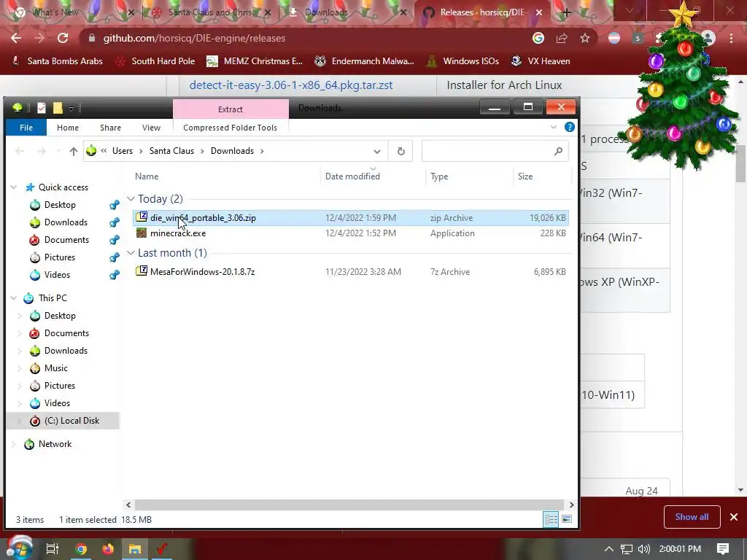Sort by the Date modified column header
The height and width of the screenshot is (560, 747).
[x=352, y=176]
